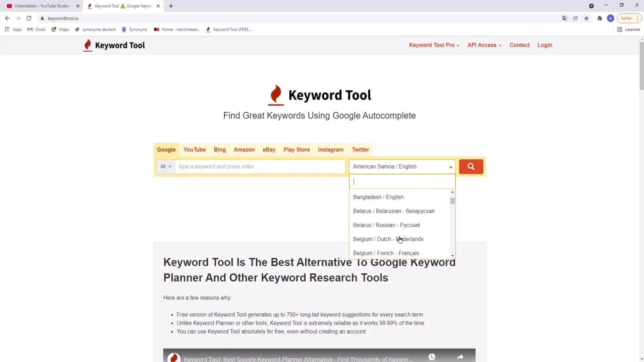The width and height of the screenshot is (644, 362).
Task: Select the Google tab
Action: pyautogui.click(x=166, y=150)
